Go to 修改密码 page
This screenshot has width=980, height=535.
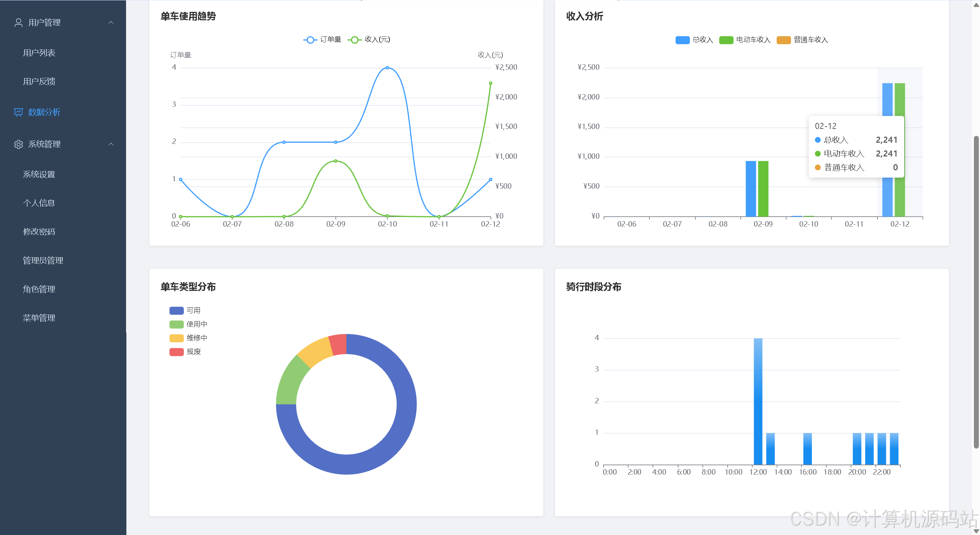pos(39,232)
